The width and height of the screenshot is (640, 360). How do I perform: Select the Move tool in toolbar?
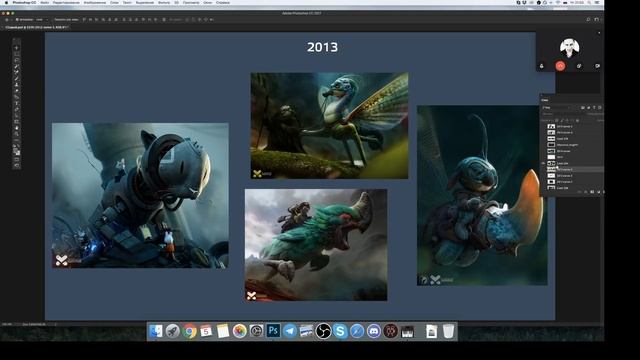coord(16,48)
